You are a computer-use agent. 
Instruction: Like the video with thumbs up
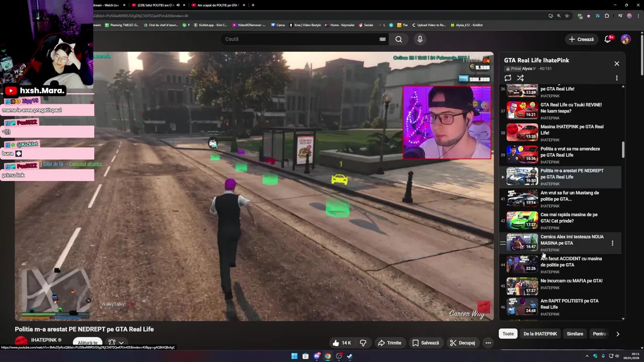pyautogui.click(x=341, y=343)
